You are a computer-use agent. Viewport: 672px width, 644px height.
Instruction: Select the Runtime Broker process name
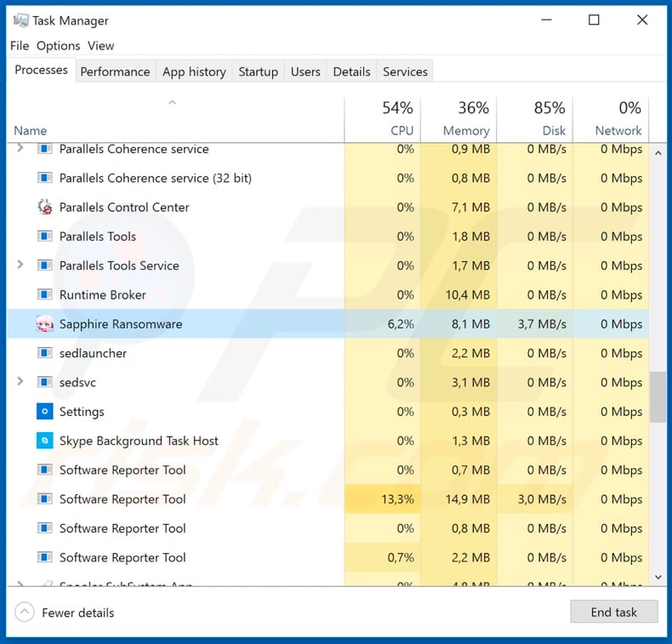[103, 295]
